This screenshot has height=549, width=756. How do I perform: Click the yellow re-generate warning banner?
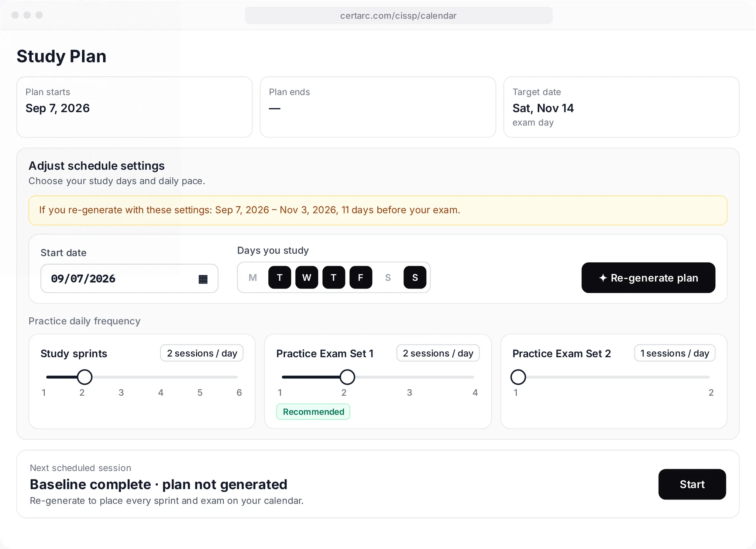coord(378,210)
